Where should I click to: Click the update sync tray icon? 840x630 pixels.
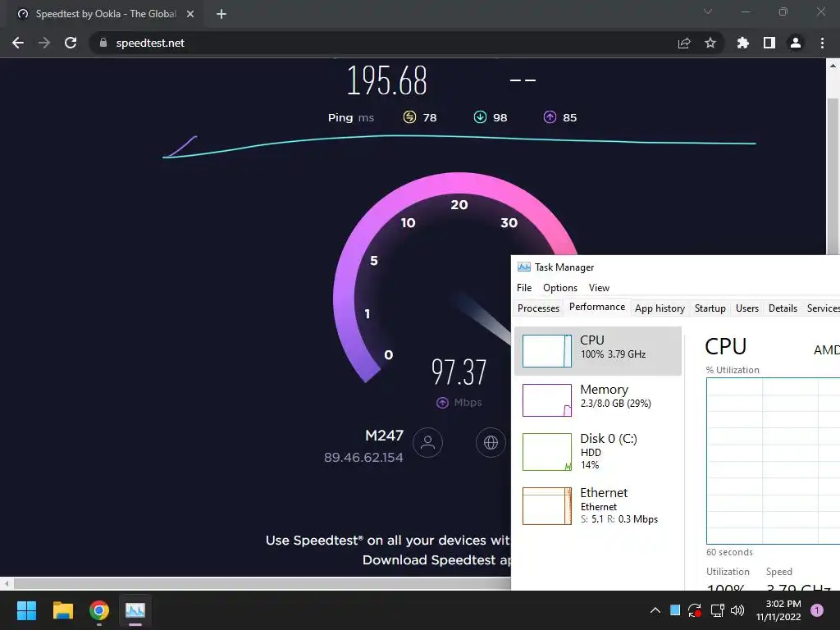[x=695, y=610]
